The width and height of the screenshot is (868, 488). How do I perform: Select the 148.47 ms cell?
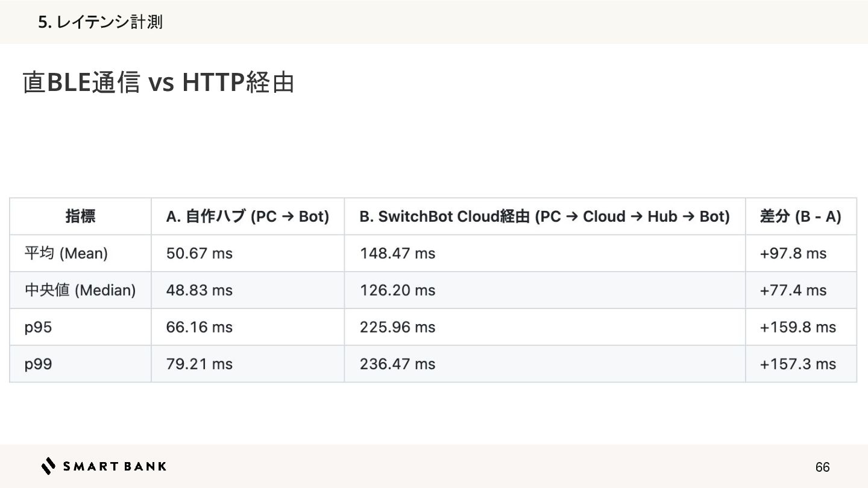[x=397, y=254]
